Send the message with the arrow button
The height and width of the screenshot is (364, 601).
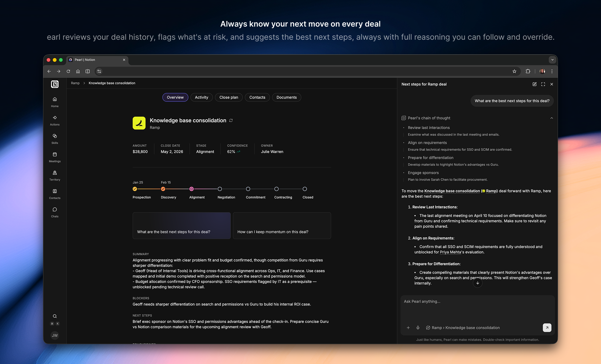coord(547,328)
